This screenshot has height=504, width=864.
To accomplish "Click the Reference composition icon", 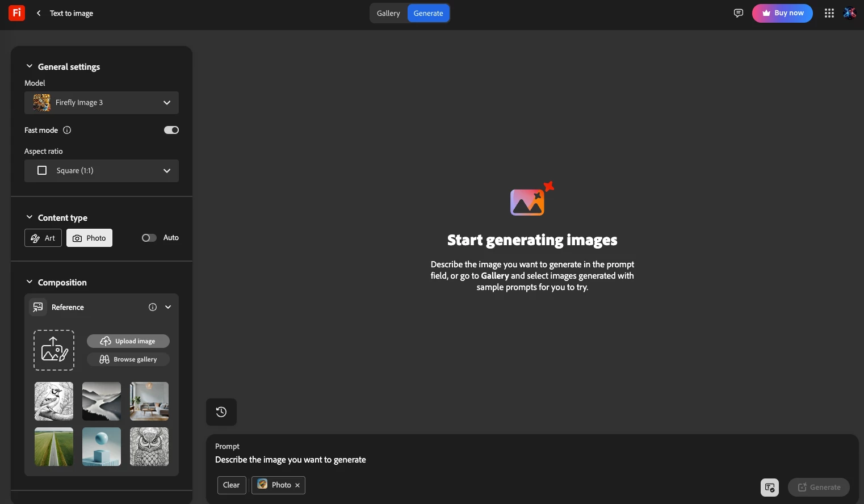I will point(38,307).
